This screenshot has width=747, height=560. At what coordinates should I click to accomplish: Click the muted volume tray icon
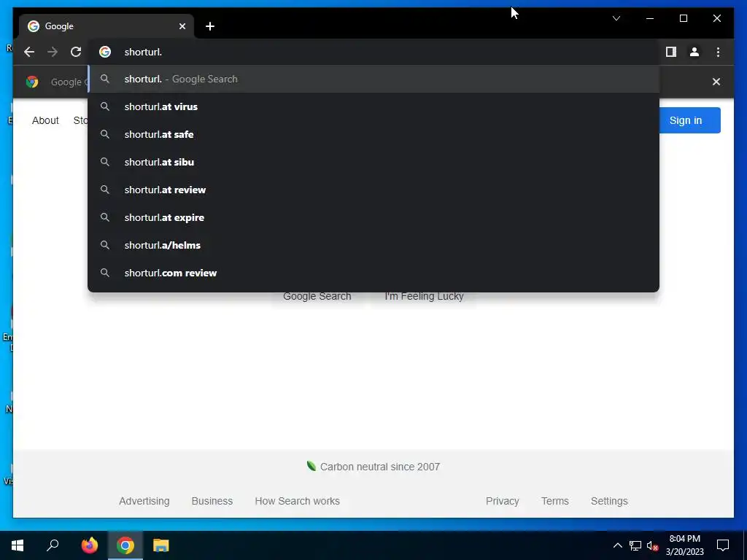653,545
